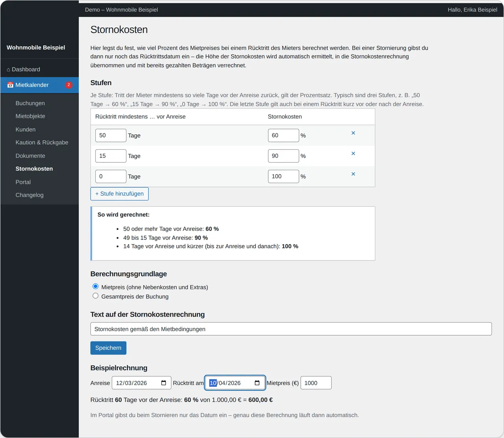Focus the days field containing 0
504x438 pixels.
pyautogui.click(x=111, y=176)
